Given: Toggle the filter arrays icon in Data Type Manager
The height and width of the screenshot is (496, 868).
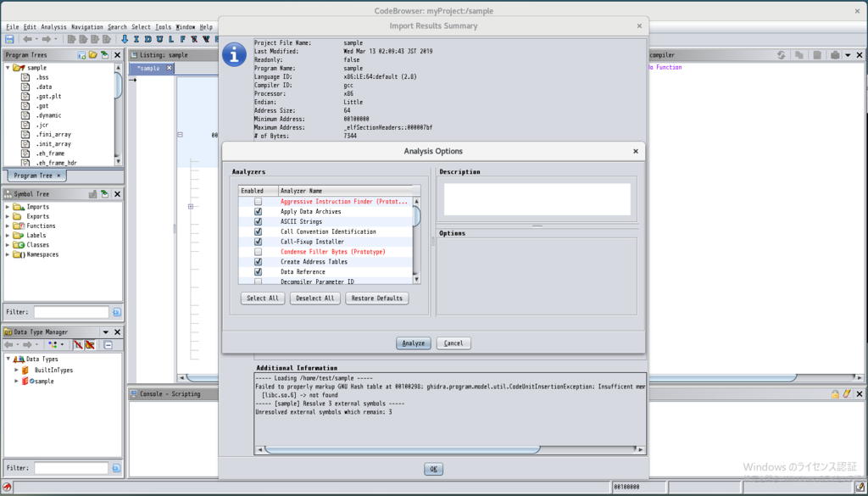Looking at the screenshot, I should click(x=78, y=345).
